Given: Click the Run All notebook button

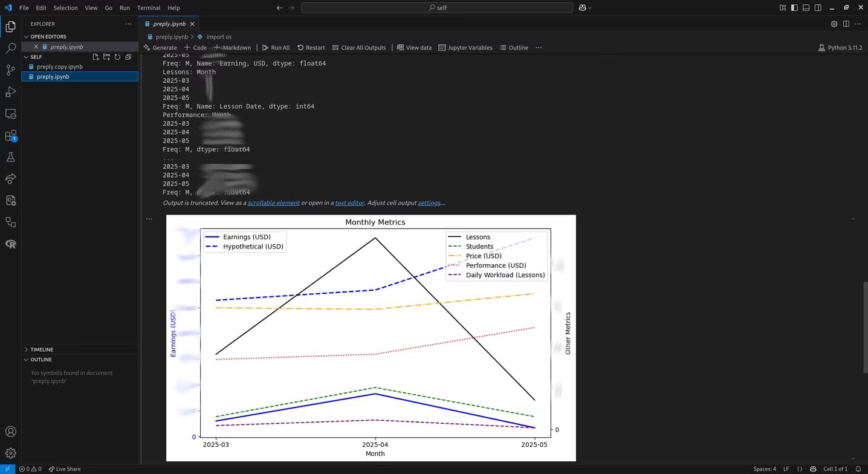Looking at the screenshot, I should (276, 48).
